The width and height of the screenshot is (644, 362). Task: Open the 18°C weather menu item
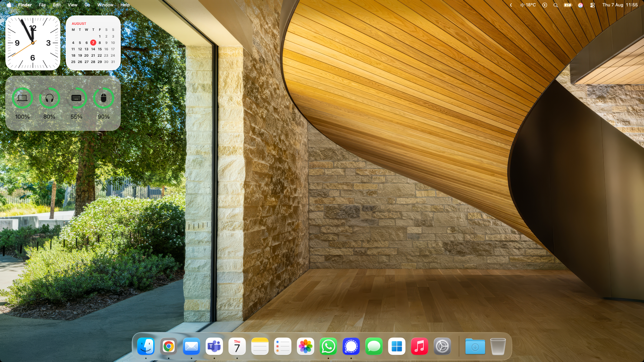[x=528, y=5]
